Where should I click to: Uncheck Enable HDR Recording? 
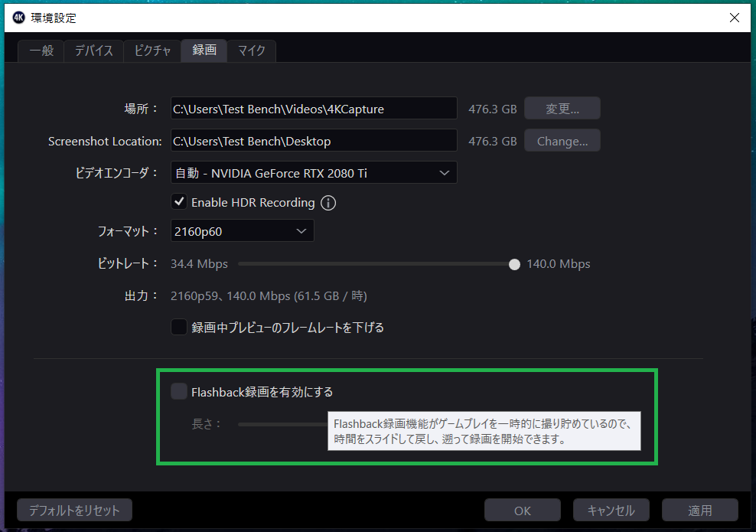click(x=179, y=202)
